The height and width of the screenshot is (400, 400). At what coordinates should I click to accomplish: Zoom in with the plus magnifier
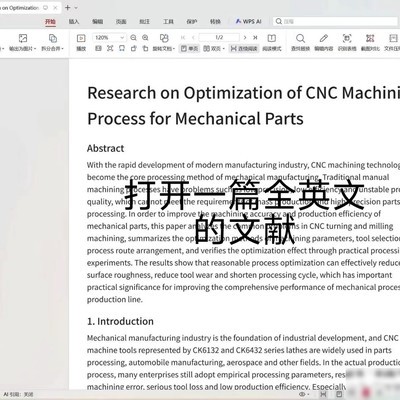145,38
